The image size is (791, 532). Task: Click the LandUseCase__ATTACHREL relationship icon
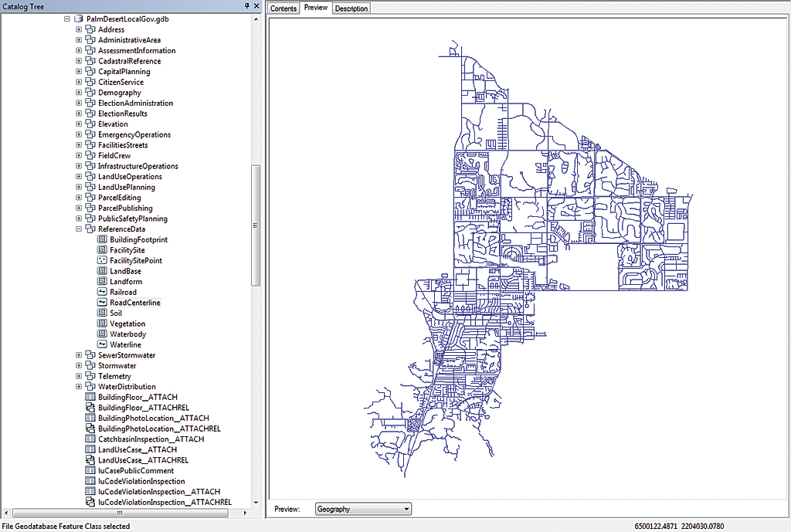tap(90, 460)
